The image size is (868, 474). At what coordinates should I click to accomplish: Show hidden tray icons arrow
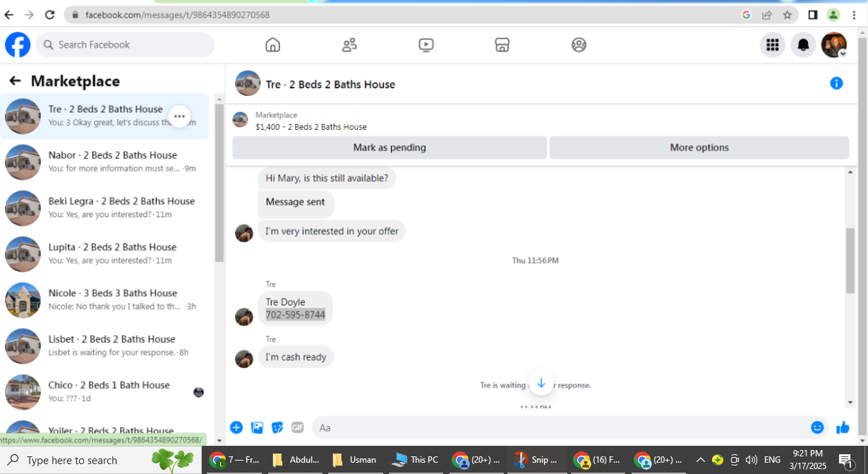(x=700, y=460)
